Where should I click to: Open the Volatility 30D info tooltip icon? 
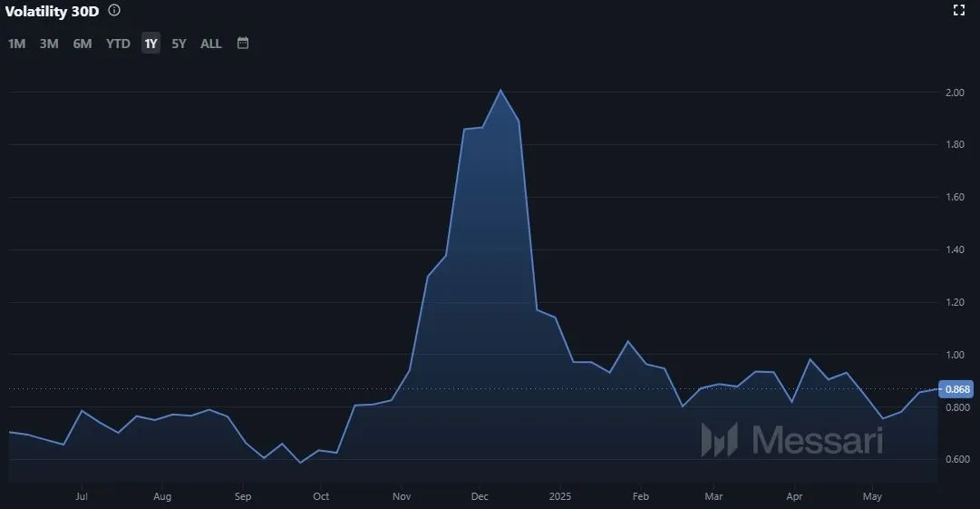coord(113,11)
